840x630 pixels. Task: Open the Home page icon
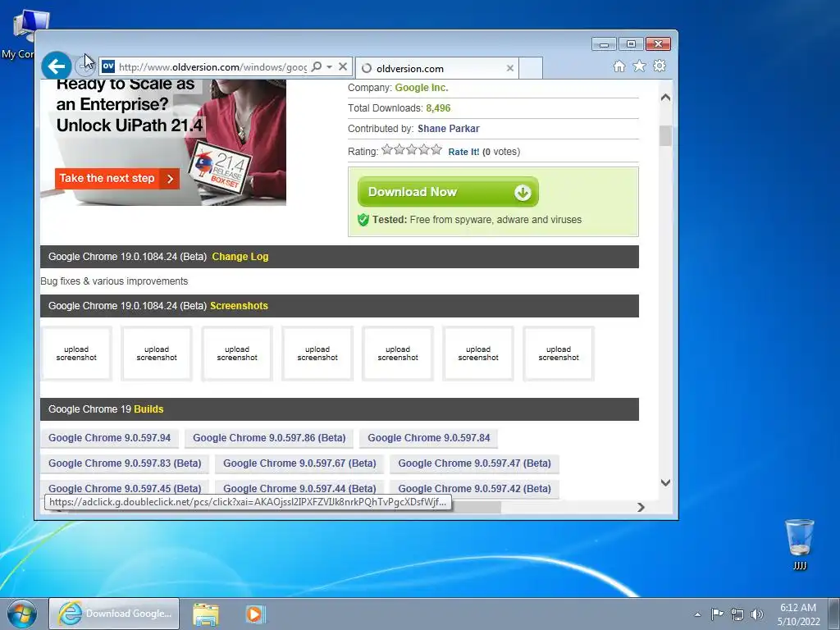[x=619, y=66]
